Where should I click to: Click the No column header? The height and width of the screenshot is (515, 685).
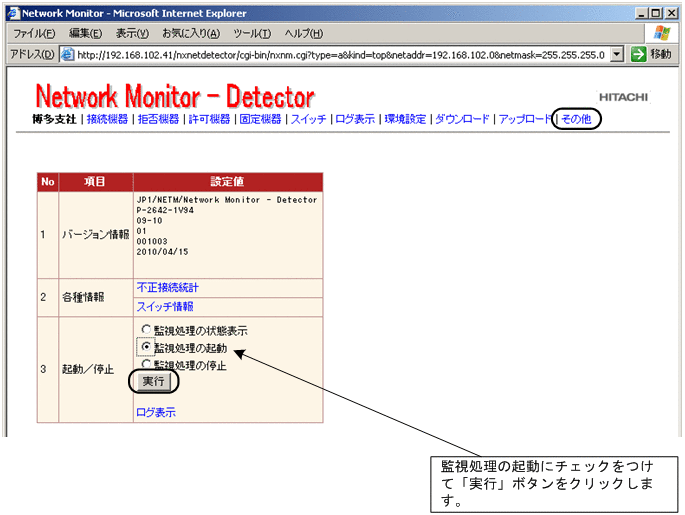(48, 182)
